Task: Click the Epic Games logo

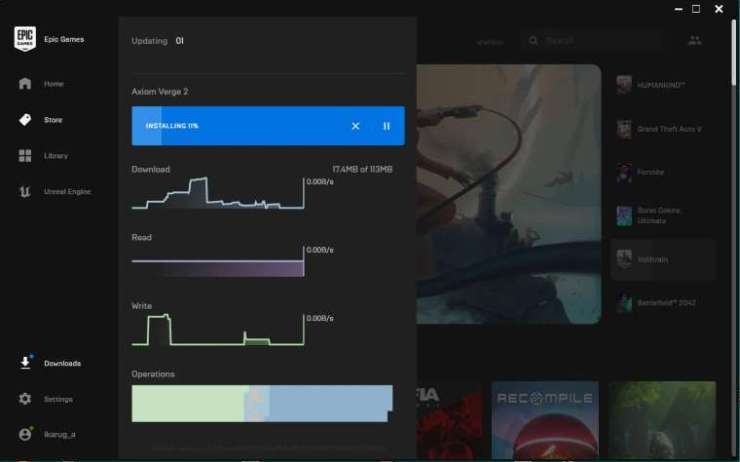Action: coord(25,39)
